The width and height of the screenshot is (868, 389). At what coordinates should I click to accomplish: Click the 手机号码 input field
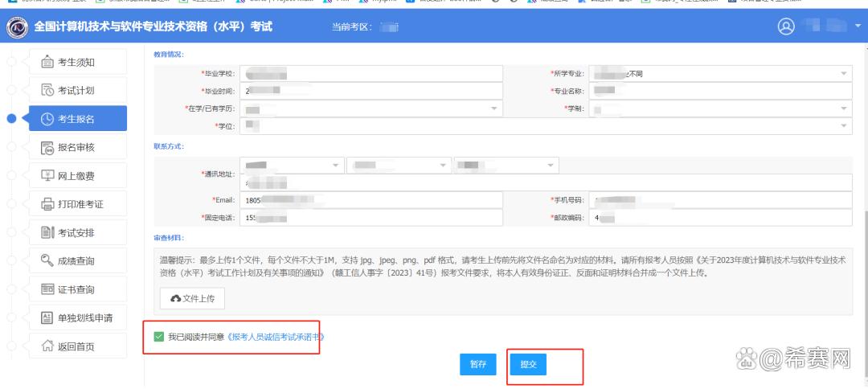point(720,200)
